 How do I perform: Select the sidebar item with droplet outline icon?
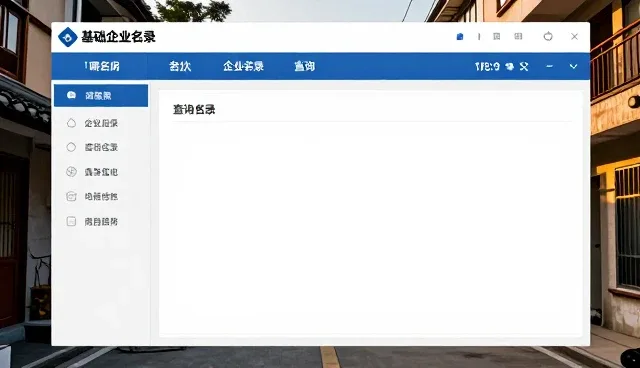pyautogui.click(x=101, y=123)
